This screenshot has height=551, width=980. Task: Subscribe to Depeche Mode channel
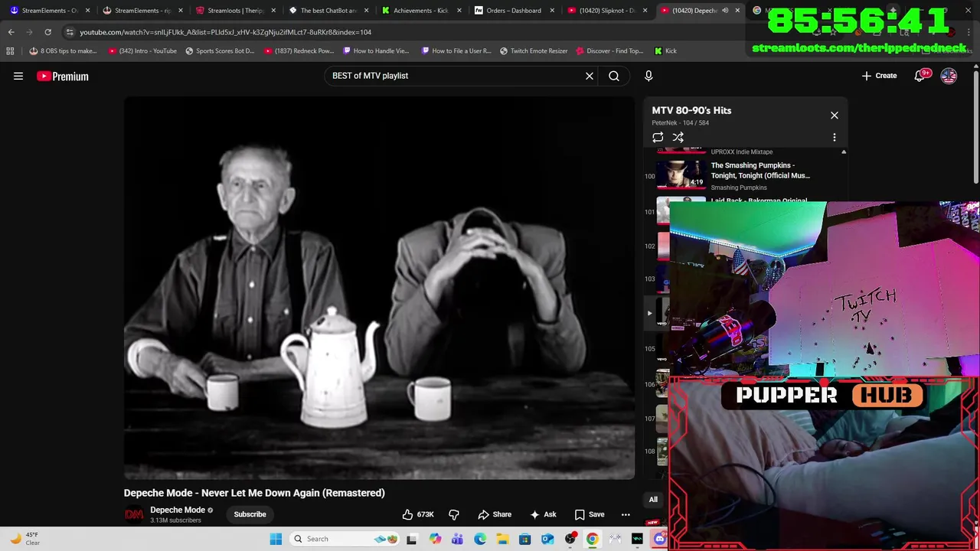pos(250,514)
